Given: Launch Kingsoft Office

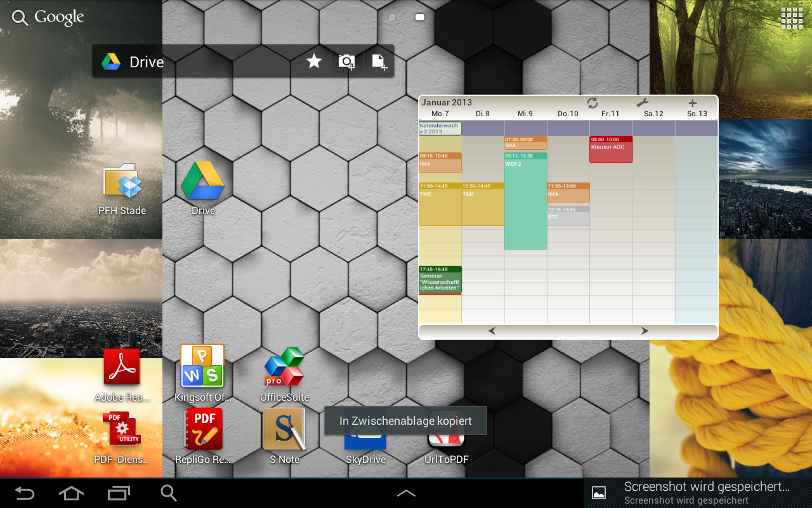Looking at the screenshot, I should [x=202, y=366].
